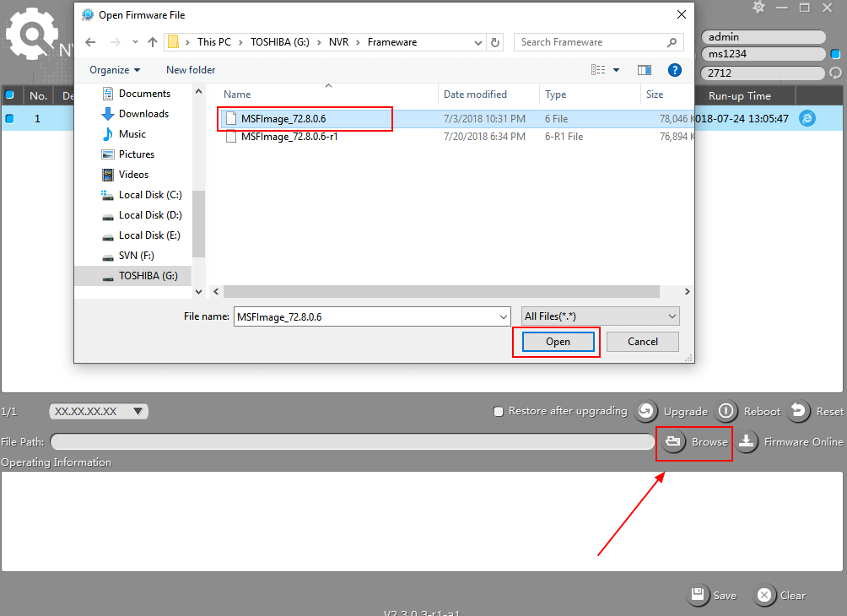The image size is (847, 616).
Task: Select Local Disk (D:) drive
Action: pyautogui.click(x=149, y=215)
